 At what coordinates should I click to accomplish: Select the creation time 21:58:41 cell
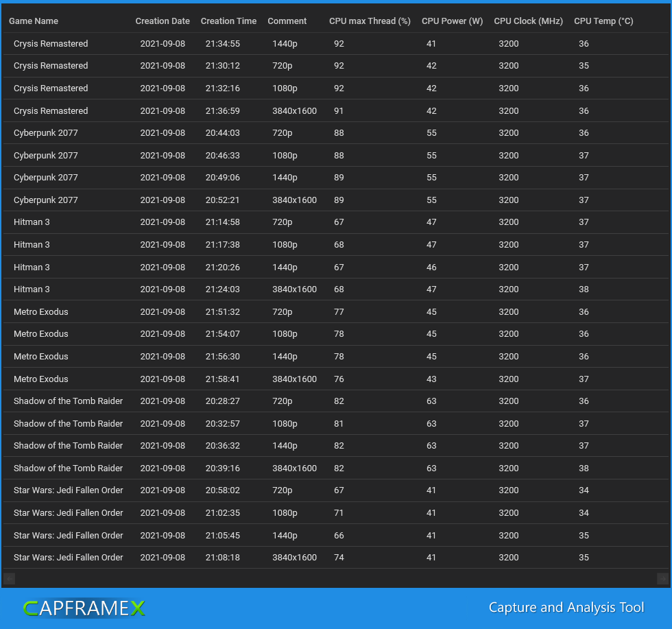[x=222, y=379]
